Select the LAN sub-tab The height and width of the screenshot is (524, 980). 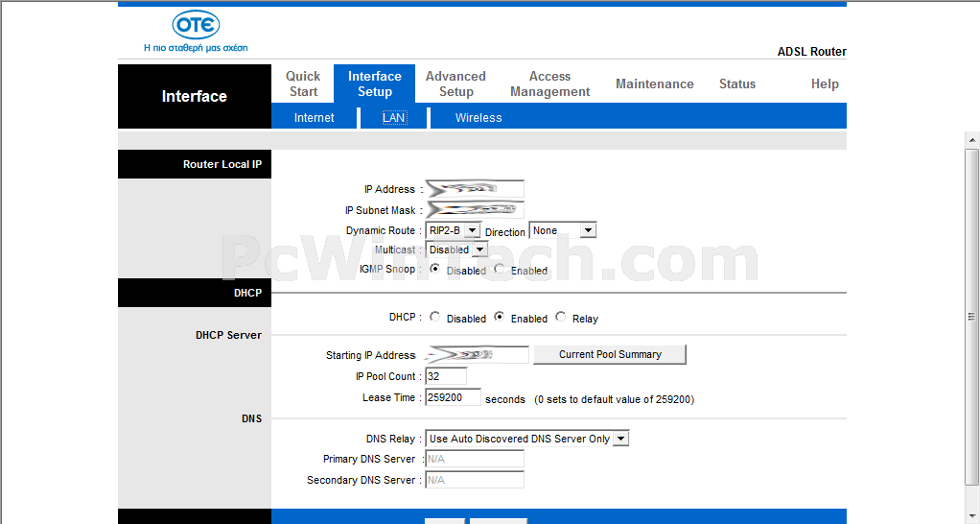pyautogui.click(x=394, y=117)
